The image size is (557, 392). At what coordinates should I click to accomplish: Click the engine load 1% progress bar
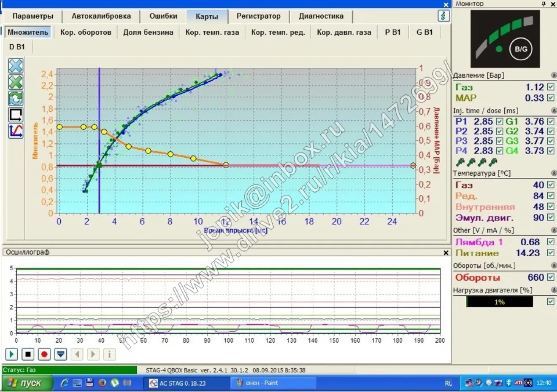[x=499, y=302]
